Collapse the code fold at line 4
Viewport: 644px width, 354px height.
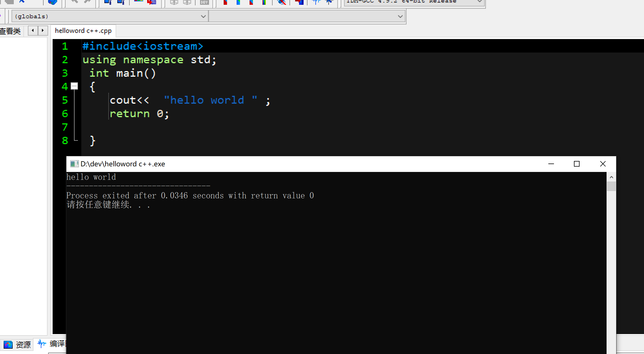(74, 86)
